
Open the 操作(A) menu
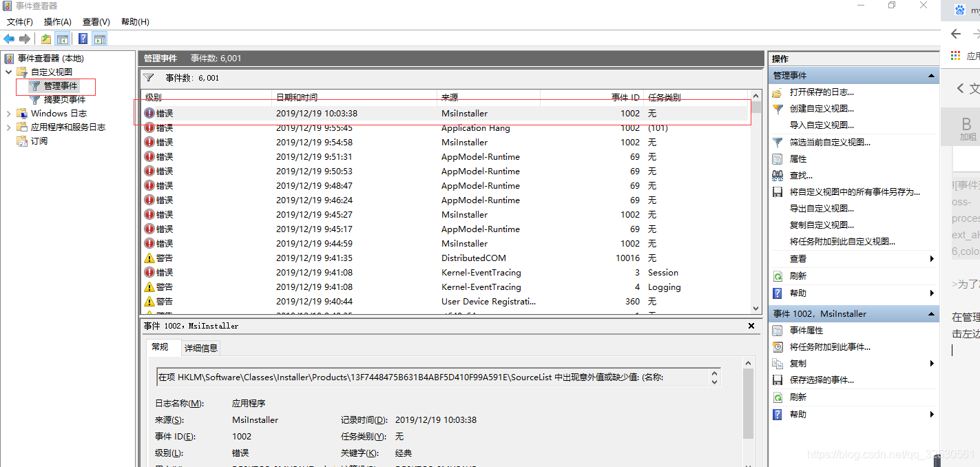pyautogui.click(x=57, y=22)
